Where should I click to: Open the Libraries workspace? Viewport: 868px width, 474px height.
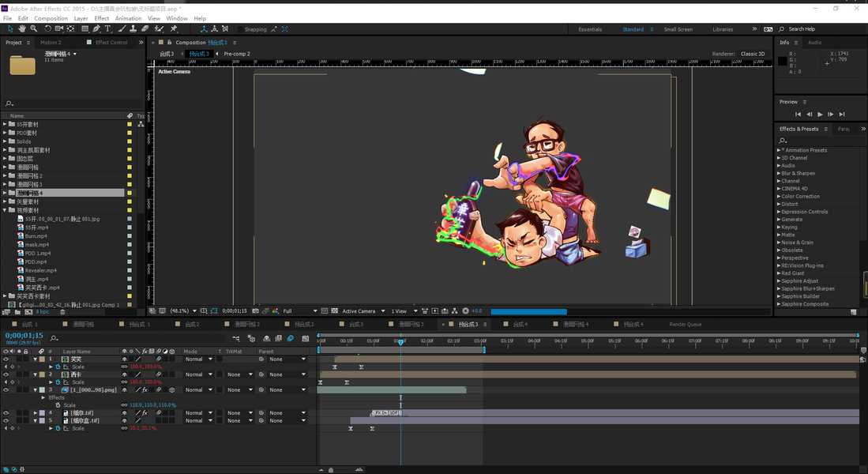click(723, 29)
